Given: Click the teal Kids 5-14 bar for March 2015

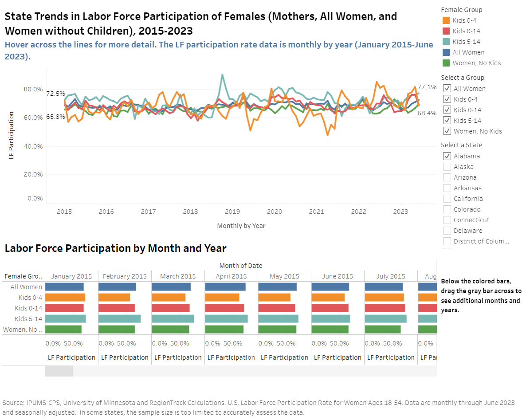Looking at the screenshot, I should point(173,319).
